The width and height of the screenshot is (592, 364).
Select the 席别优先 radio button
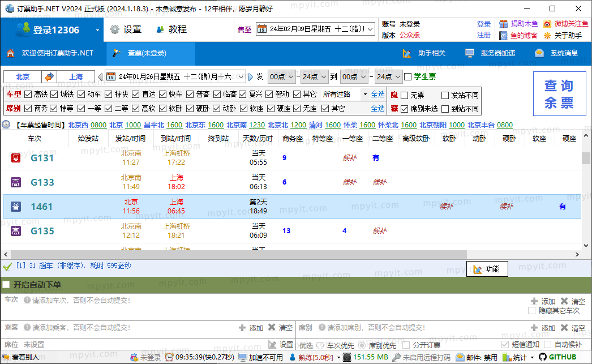pos(362,345)
